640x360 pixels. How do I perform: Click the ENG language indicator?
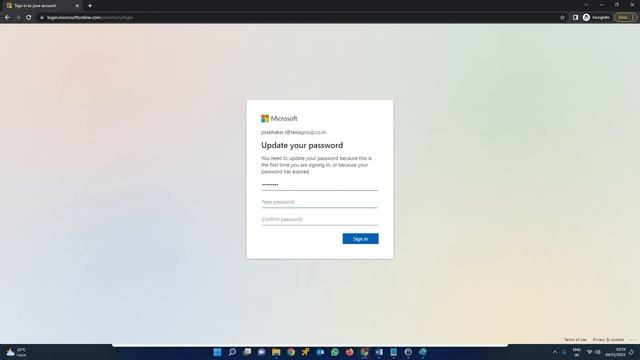(577, 352)
